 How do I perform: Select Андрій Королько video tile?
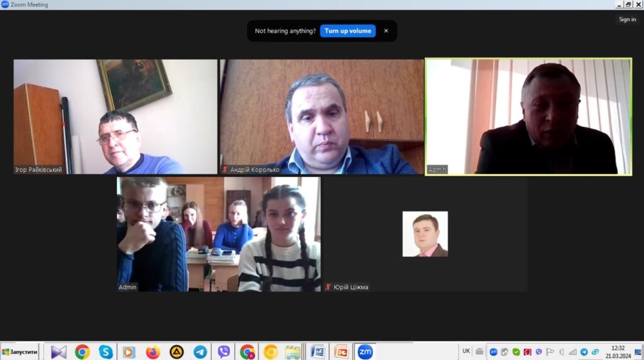click(x=321, y=116)
